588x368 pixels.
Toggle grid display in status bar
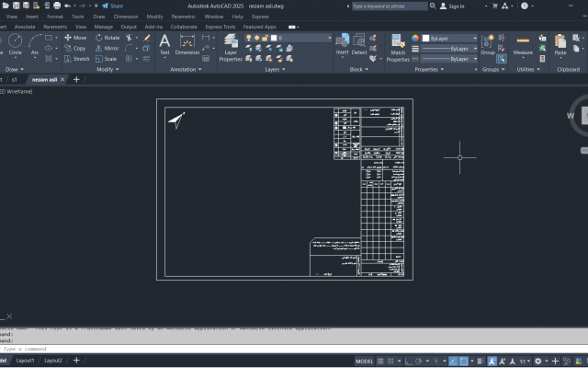pos(380,361)
